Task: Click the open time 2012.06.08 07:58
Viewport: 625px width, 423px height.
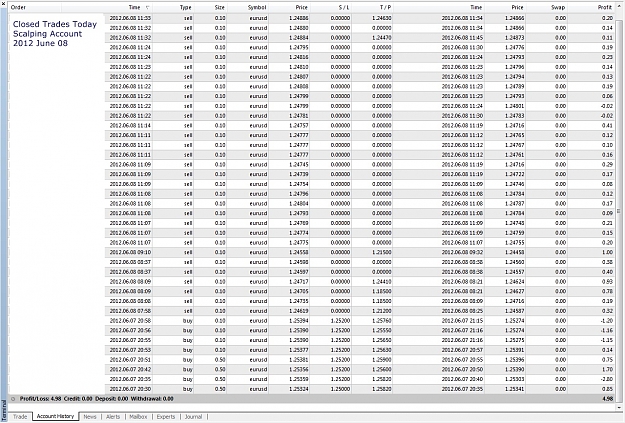Action: point(130,311)
